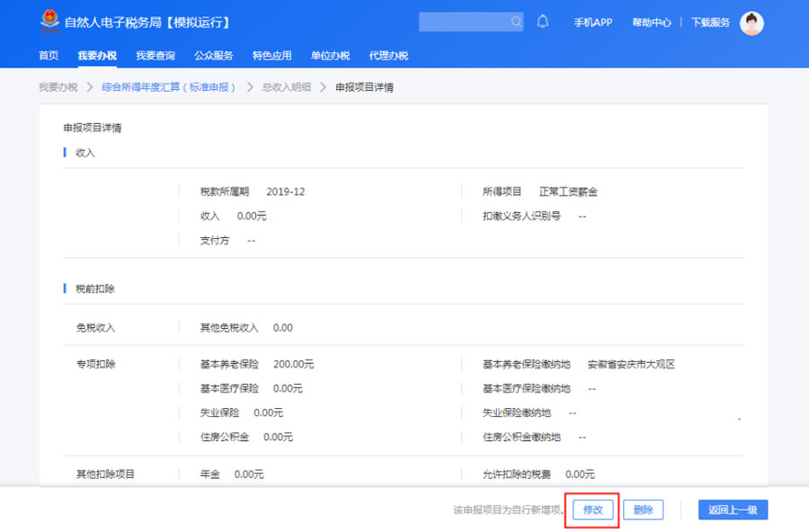Open the user avatar profile
The image size is (809, 532).
(751, 22)
